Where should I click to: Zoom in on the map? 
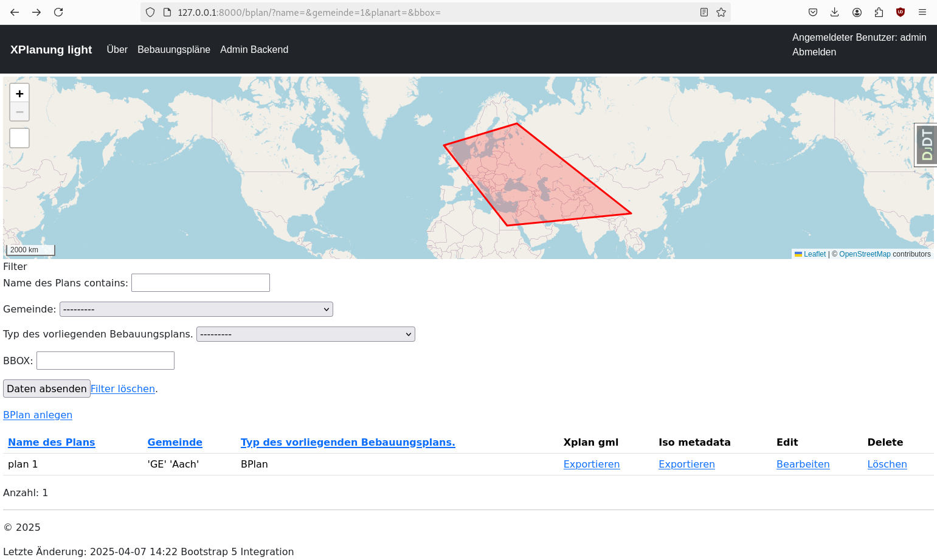(x=19, y=94)
